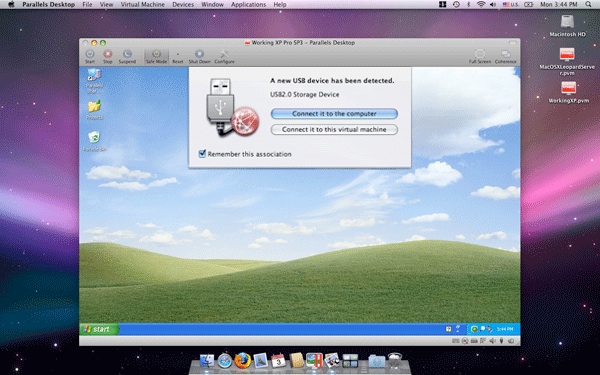600x375 pixels.
Task: Select the Projects folder on XP desktop
Action: click(x=94, y=110)
